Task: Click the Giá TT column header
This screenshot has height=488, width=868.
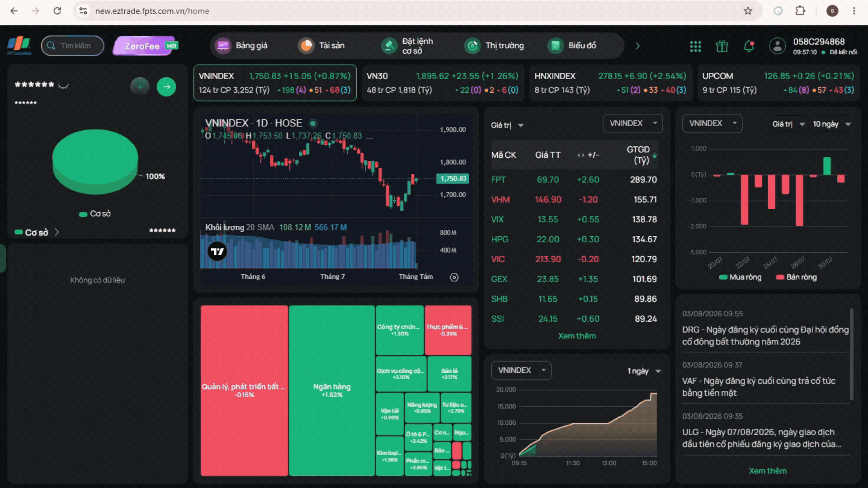Action: tap(548, 155)
